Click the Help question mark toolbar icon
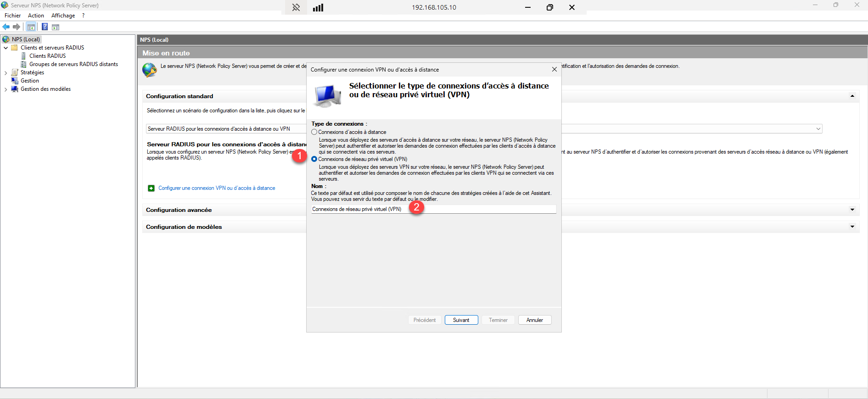This screenshot has height=399, width=868. pos(45,27)
